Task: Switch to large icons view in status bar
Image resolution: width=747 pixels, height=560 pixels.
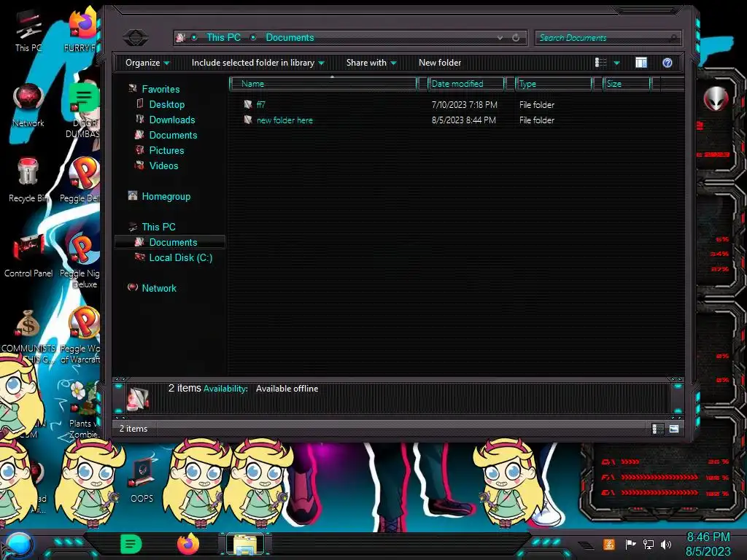Action: (x=673, y=429)
